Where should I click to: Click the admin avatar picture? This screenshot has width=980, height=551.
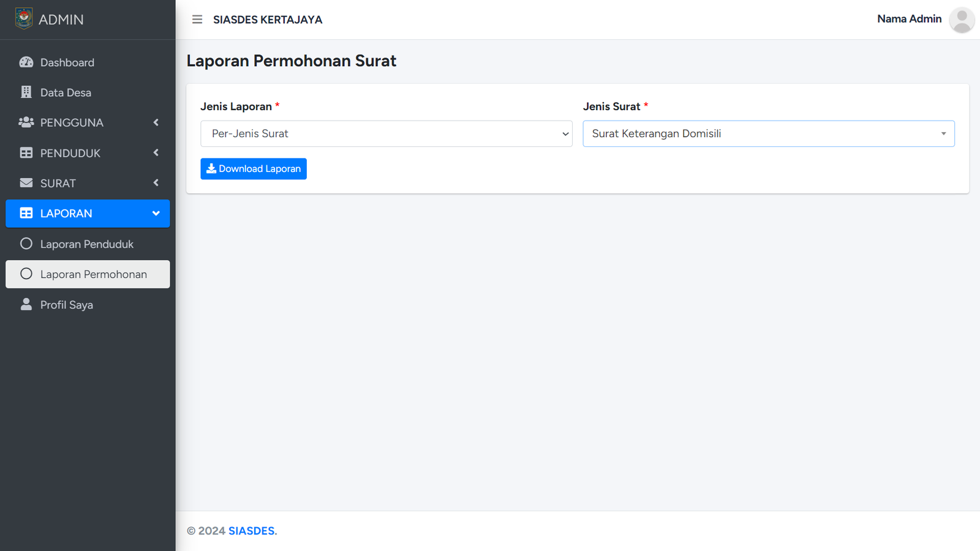point(962,20)
